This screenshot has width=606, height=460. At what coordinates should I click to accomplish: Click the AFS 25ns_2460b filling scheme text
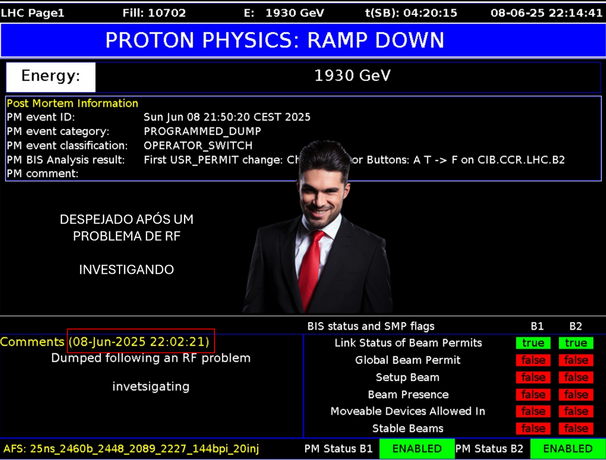pyautogui.click(x=131, y=449)
